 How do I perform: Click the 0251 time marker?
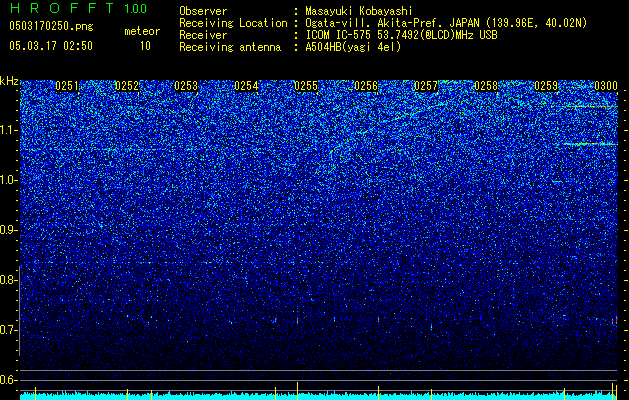click(67, 86)
